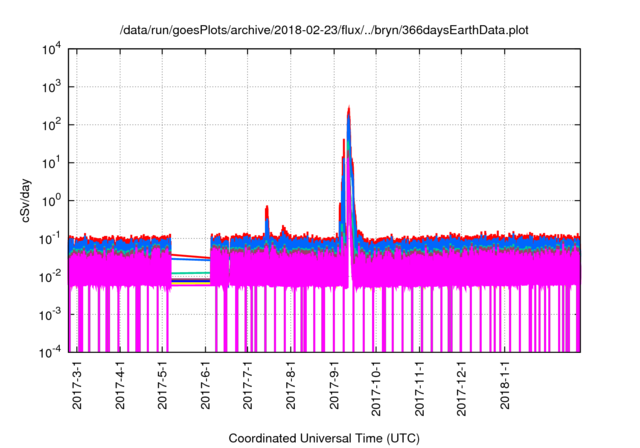Screen dimensions: 640x448
Task: Click the Coordinated Universal Time (UTC) axis label
Action: (324, 438)
